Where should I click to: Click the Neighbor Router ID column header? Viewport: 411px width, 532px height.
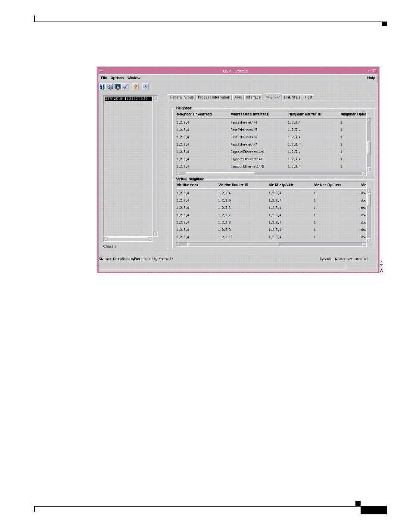pyautogui.click(x=305, y=114)
